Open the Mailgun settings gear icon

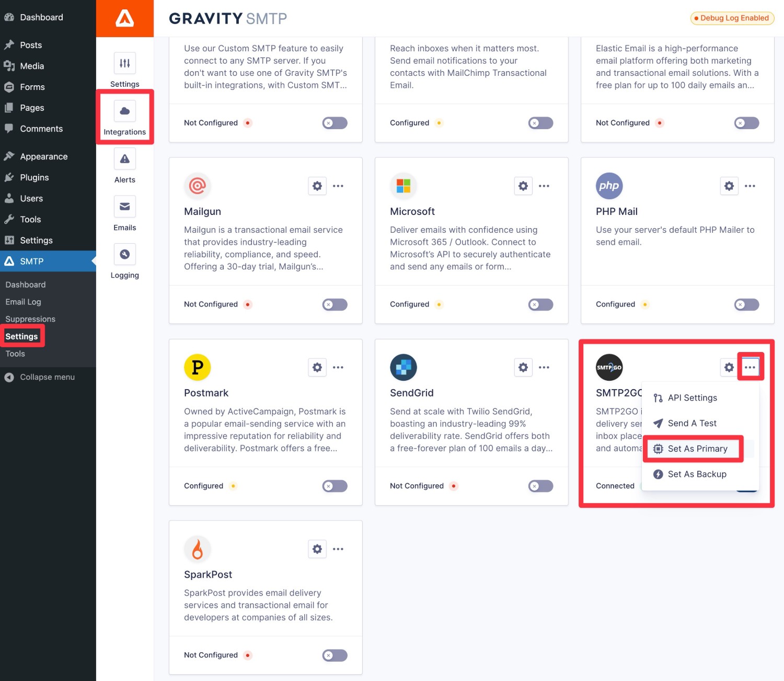(317, 186)
